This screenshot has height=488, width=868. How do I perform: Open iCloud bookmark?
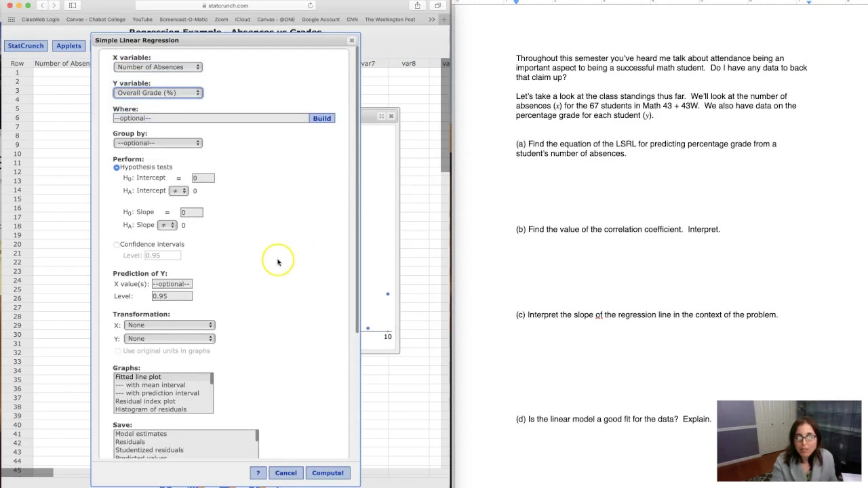coord(243,20)
